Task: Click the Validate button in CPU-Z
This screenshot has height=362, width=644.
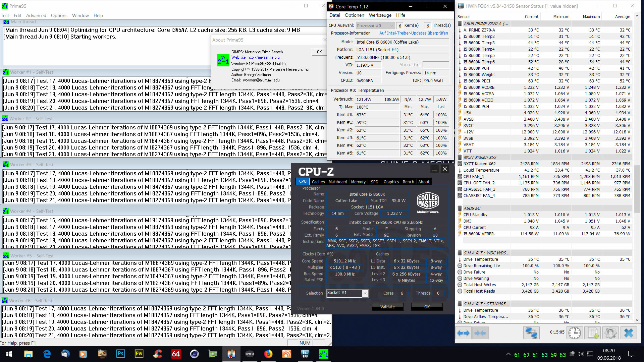Action: click(x=387, y=307)
